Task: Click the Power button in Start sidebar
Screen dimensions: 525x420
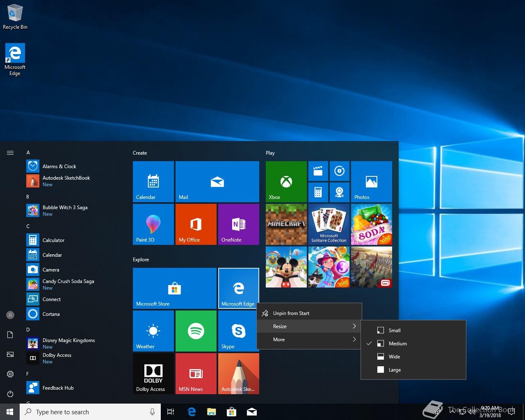Action: [10, 394]
